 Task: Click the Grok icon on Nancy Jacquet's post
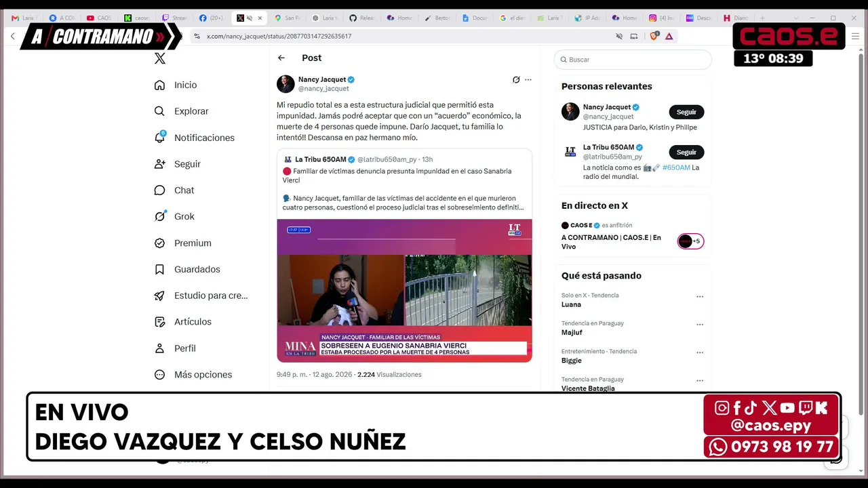point(516,80)
